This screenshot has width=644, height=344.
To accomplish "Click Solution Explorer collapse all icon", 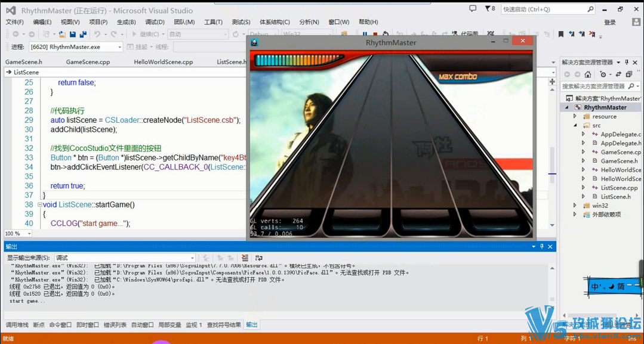I will 629,75.
